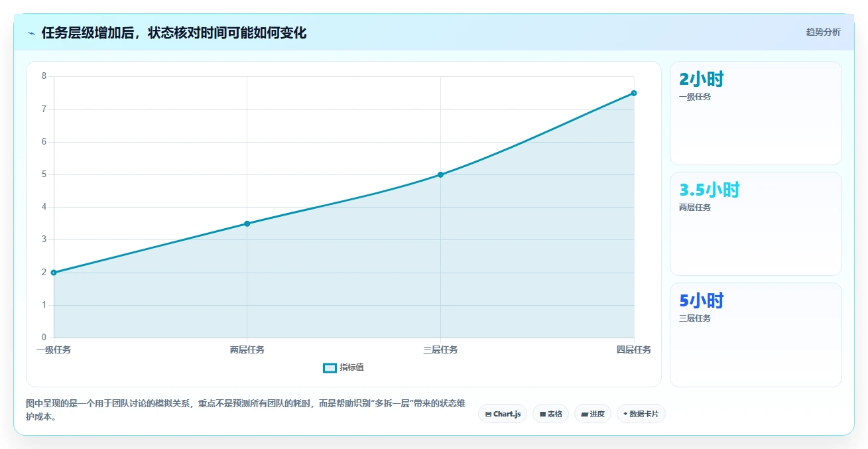Click the data point for 两层任务
This screenshot has height=449, width=868.
(247, 224)
